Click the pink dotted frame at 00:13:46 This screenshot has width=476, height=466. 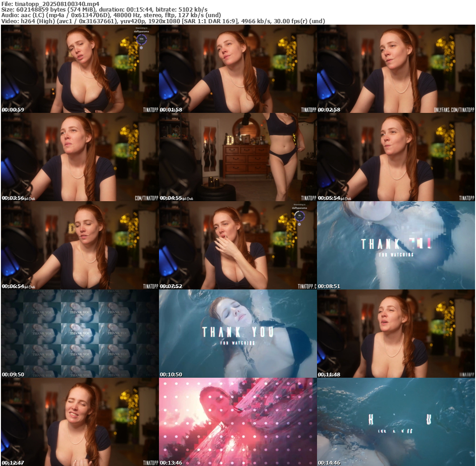click(238, 422)
